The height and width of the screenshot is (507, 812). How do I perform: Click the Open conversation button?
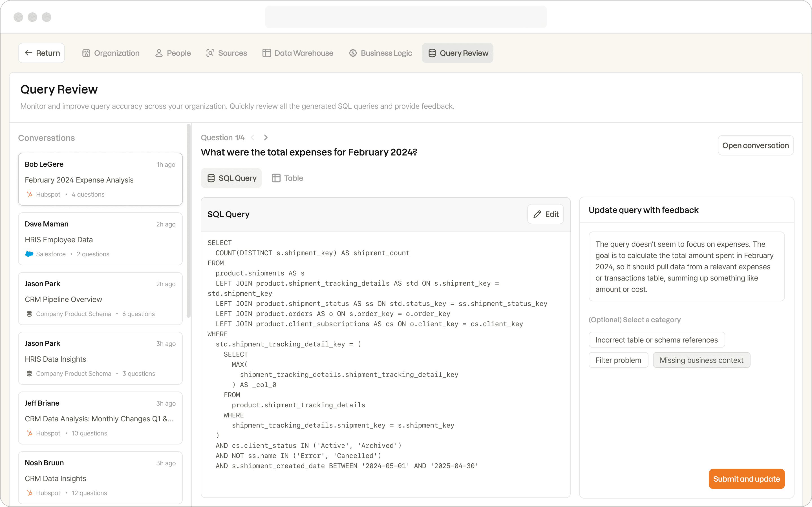click(755, 146)
